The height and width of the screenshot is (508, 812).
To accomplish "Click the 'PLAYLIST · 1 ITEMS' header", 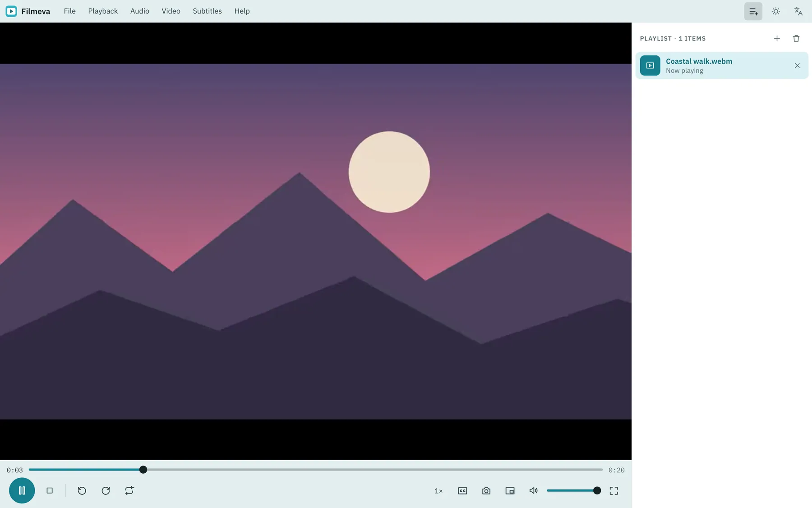I will (x=673, y=38).
